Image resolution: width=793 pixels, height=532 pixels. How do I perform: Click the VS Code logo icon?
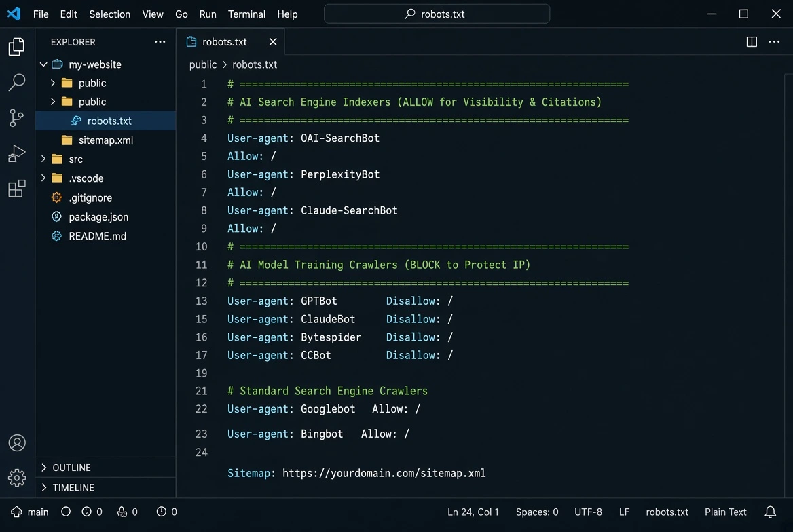[14, 14]
